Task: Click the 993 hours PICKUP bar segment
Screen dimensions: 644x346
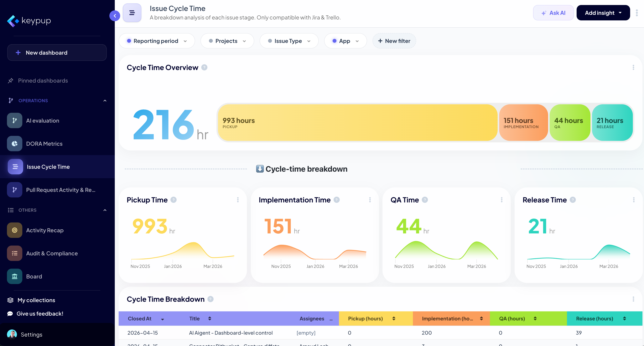Action: (x=357, y=123)
